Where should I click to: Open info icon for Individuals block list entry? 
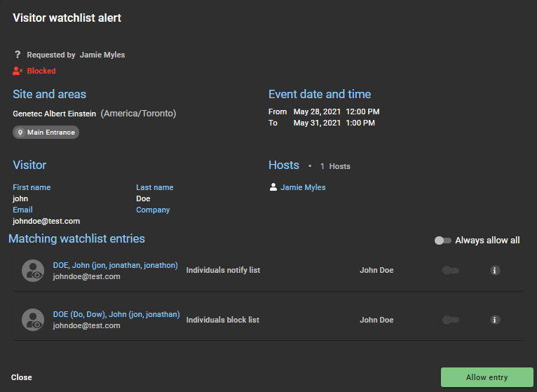pyautogui.click(x=495, y=320)
